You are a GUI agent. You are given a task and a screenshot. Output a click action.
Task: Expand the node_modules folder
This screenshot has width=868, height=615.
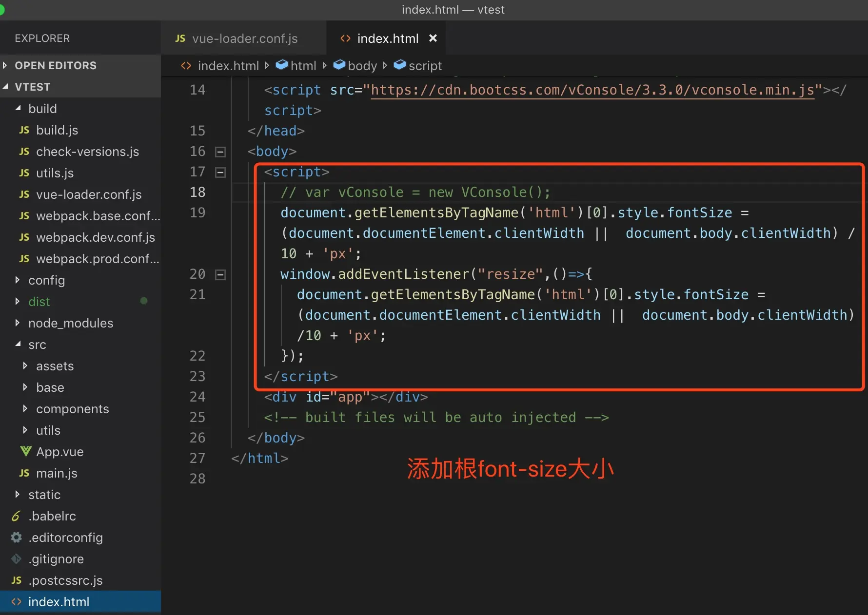[18, 323]
